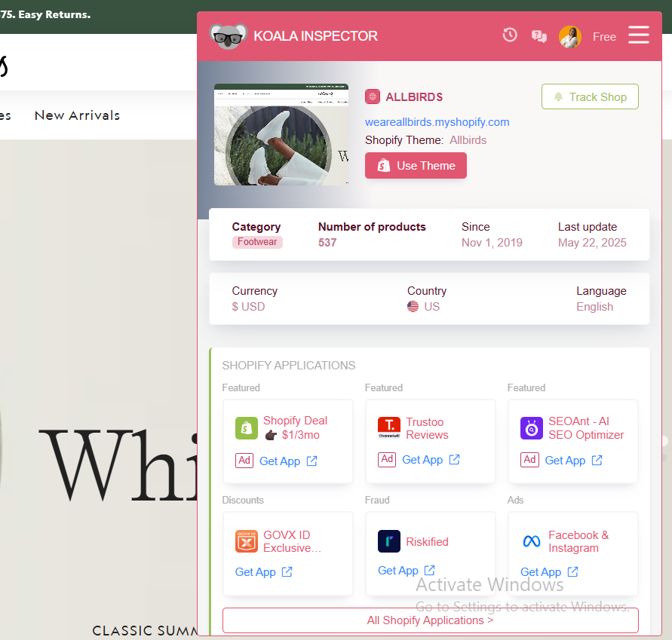Click the $ USD currency value
Screen dimensions: 672x640
tap(248, 307)
